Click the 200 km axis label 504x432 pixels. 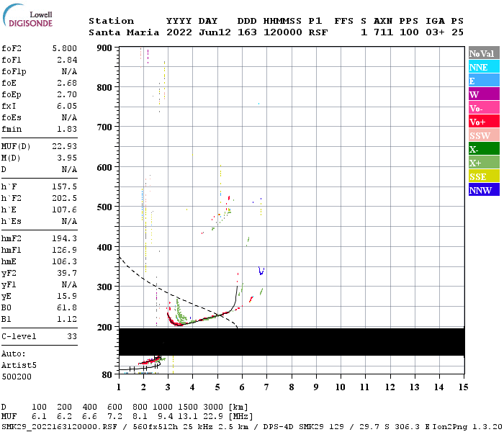pyautogui.click(x=104, y=327)
